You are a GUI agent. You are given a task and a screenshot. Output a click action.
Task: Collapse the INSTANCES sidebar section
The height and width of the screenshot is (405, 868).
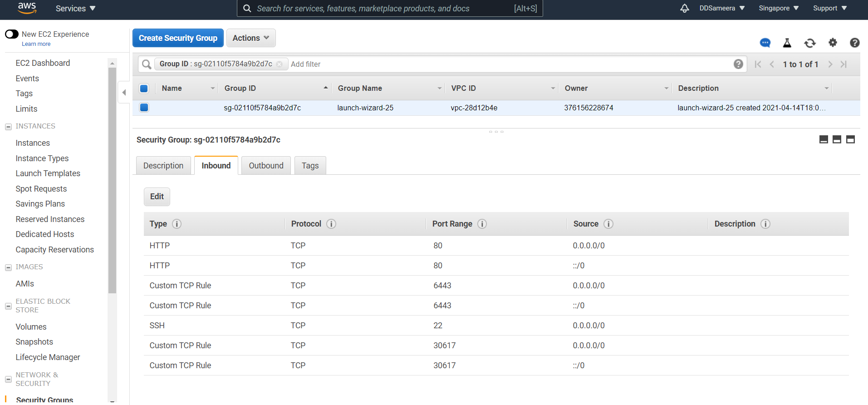[8, 127]
